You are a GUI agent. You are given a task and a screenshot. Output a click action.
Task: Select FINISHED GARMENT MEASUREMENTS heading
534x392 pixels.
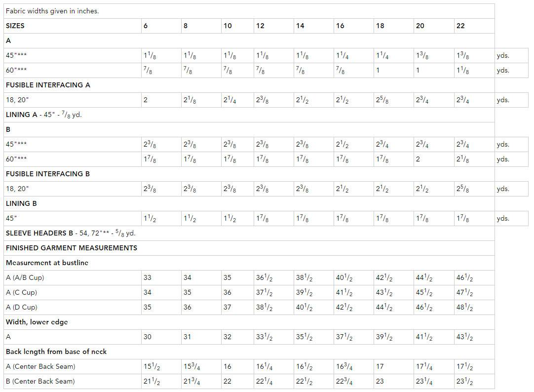tap(72, 248)
